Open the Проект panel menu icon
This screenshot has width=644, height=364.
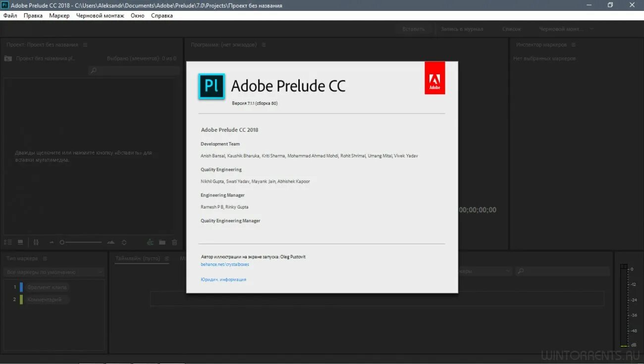pos(85,45)
